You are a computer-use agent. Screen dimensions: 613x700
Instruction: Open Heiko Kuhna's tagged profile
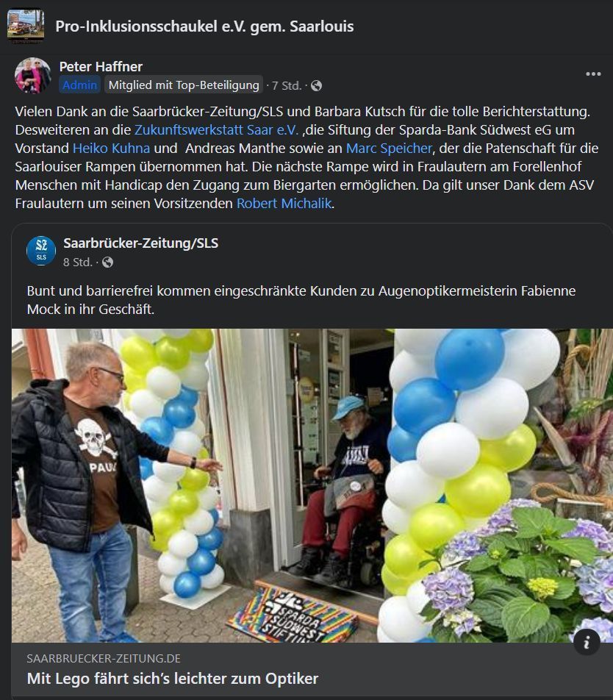point(111,148)
